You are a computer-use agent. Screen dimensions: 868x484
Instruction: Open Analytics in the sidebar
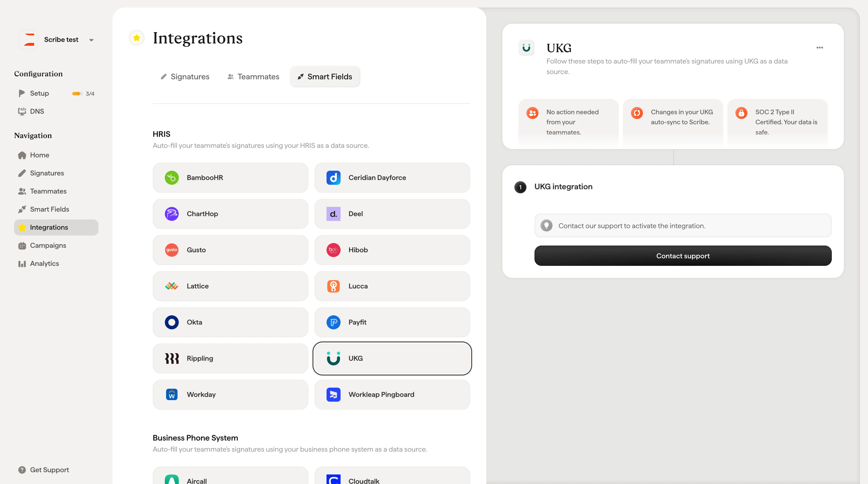44,263
